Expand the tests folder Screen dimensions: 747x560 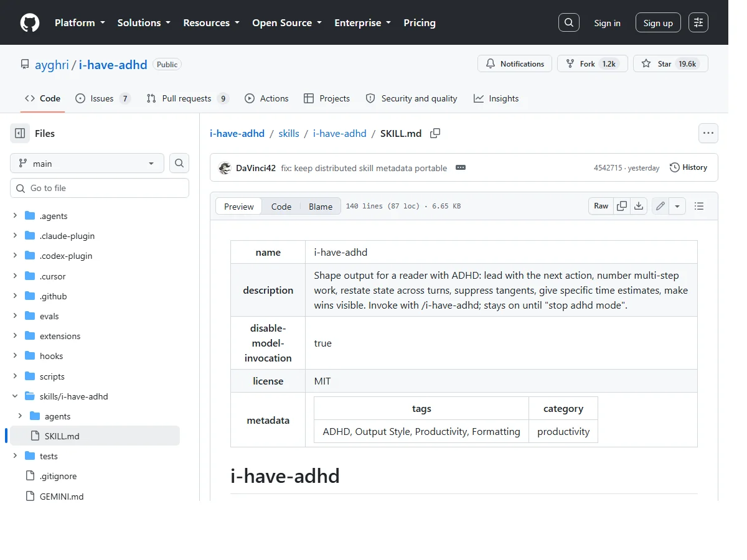click(x=15, y=456)
